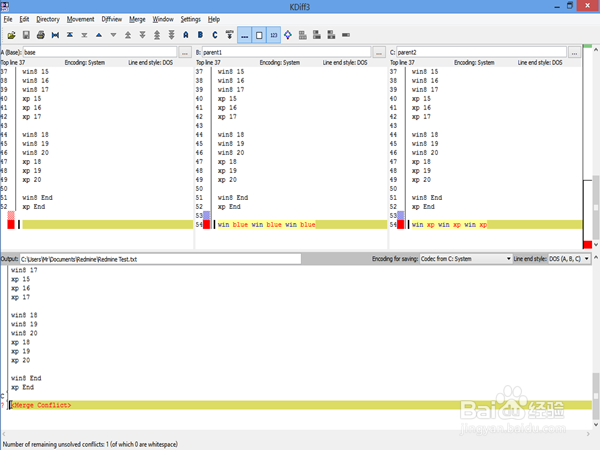Select lines from C toolbar button
Image resolution: width=600 pixels, height=450 pixels.
point(215,35)
